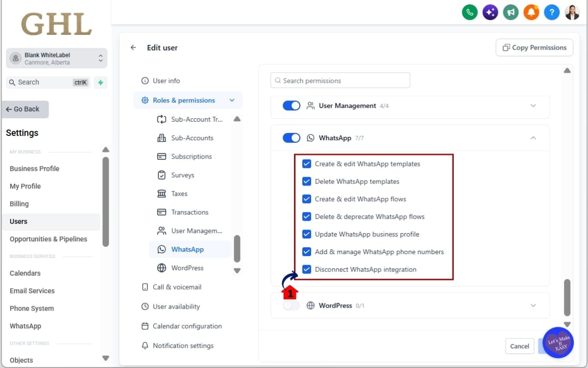Collapse the WhatsApp section chevron

533,138
